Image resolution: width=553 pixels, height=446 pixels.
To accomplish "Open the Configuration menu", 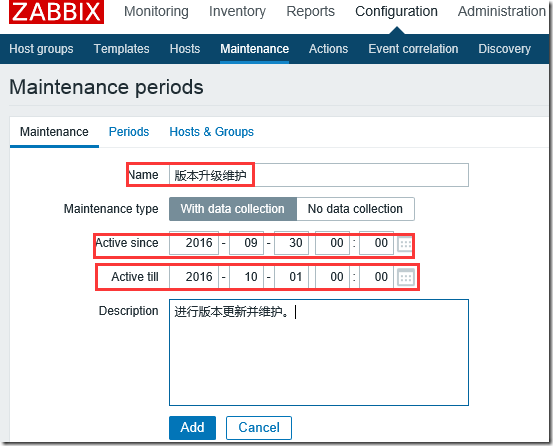I will (396, 11).
